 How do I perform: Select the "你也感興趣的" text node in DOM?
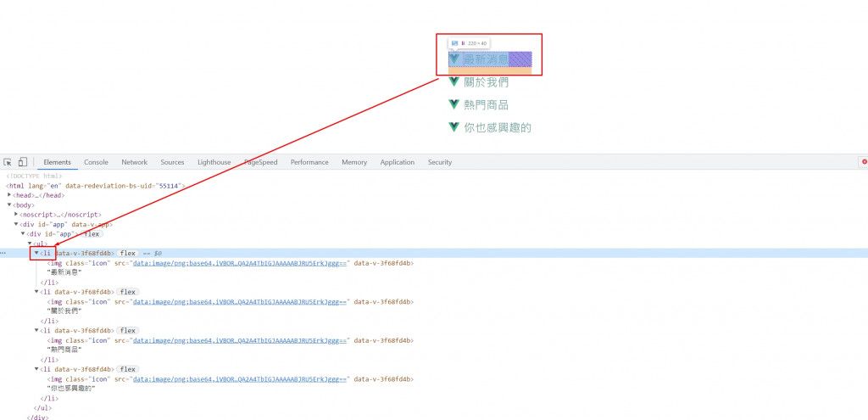click(x=71, y=389)
